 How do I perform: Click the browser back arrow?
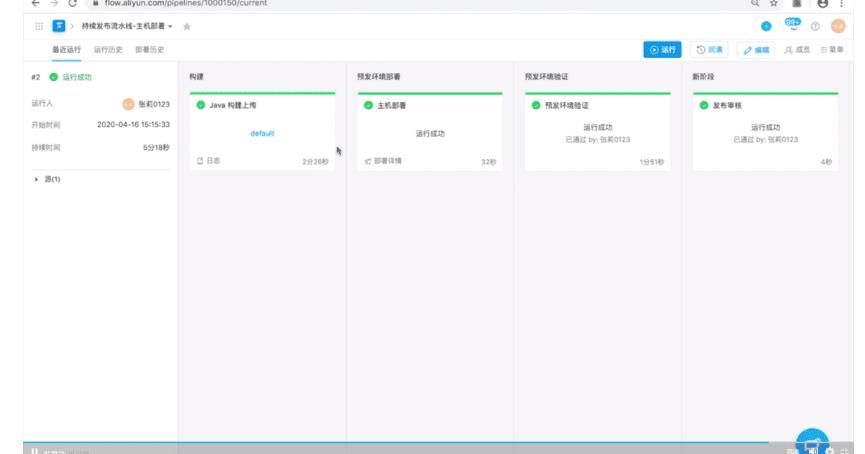point(36,3)
